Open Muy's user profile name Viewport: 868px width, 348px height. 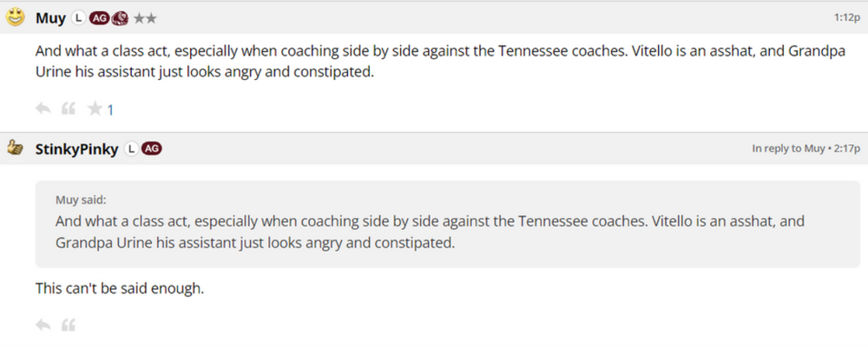tap(50, 17)
